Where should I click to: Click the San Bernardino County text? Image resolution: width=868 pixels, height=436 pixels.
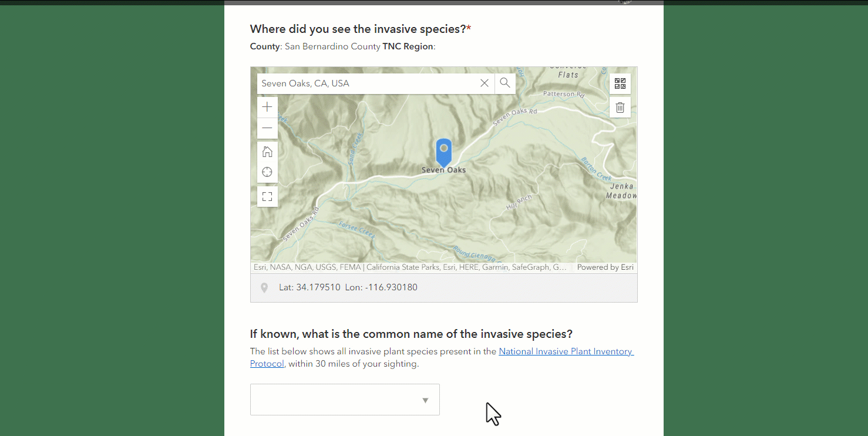coord(332,46)
